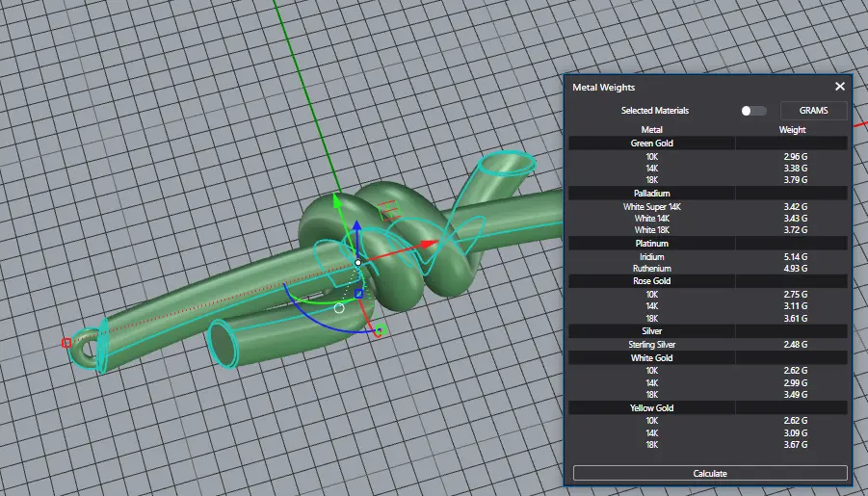868x496 pixels.
Task: Click the 2.96 G weight value
Action: pyautogui.click(x=795, y=157)
